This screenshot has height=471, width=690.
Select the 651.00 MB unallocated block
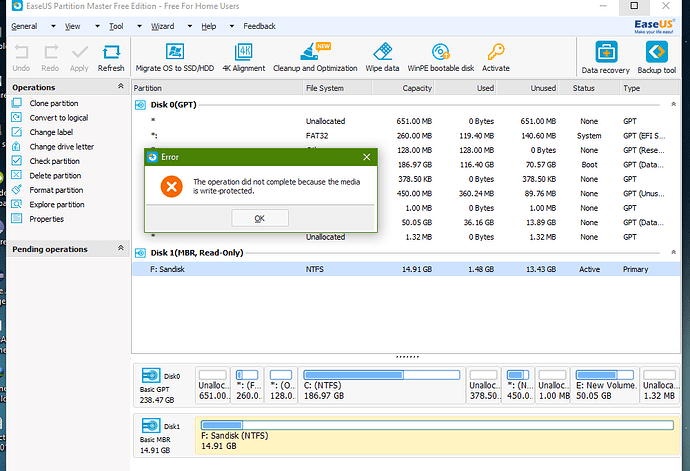click(x=213, y=386)
